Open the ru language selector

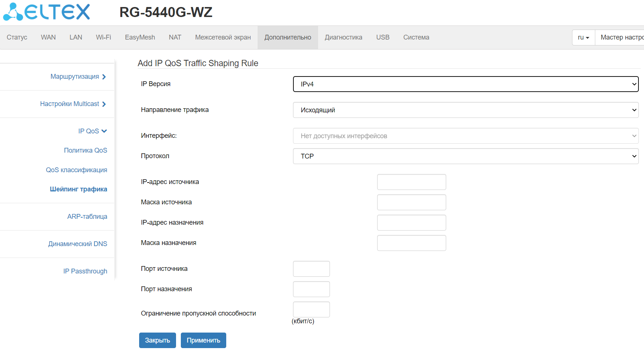pos(583,37)
